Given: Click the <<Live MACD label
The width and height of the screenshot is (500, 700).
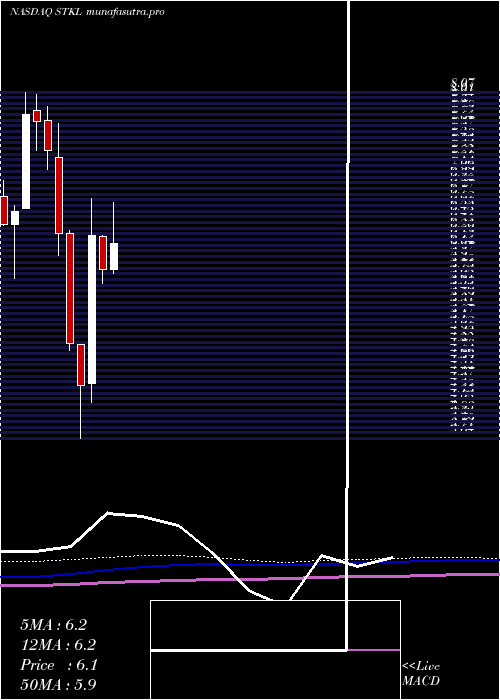Looking at the screenshot, I should tap(421, 673).
